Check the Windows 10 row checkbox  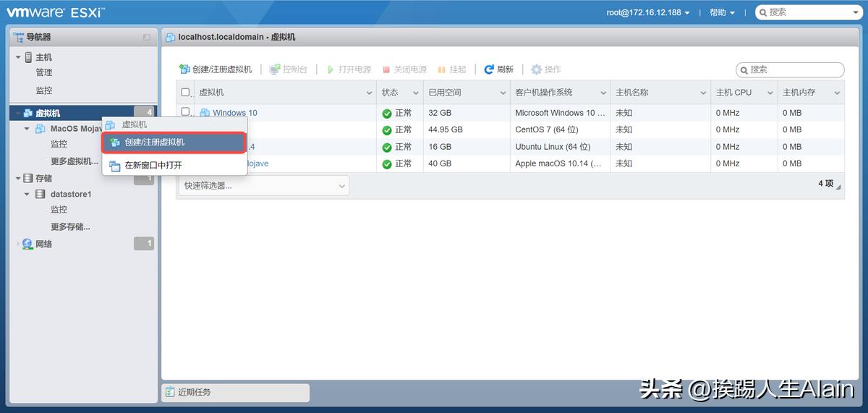point(185,112)
